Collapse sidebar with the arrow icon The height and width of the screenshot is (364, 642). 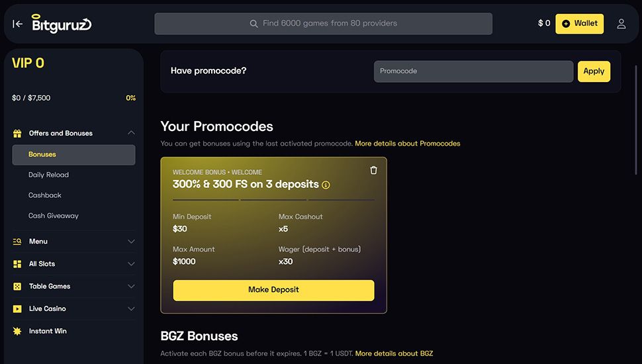[x=18, y=24]
